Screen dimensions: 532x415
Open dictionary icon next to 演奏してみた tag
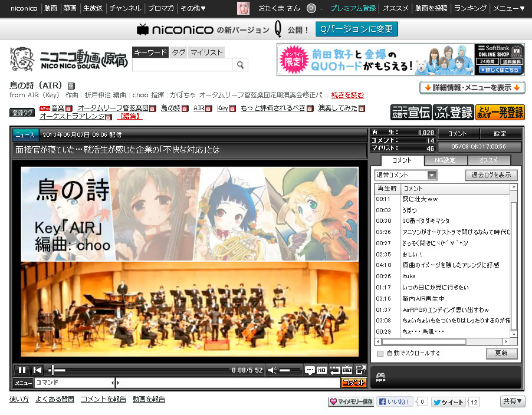click(x=362, y=108)
